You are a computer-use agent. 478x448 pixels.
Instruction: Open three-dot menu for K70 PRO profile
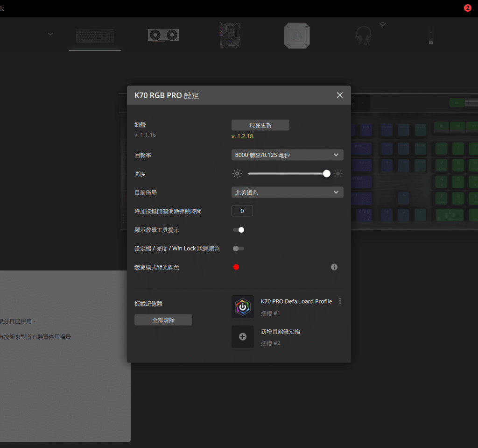click(x=340, y=301)
